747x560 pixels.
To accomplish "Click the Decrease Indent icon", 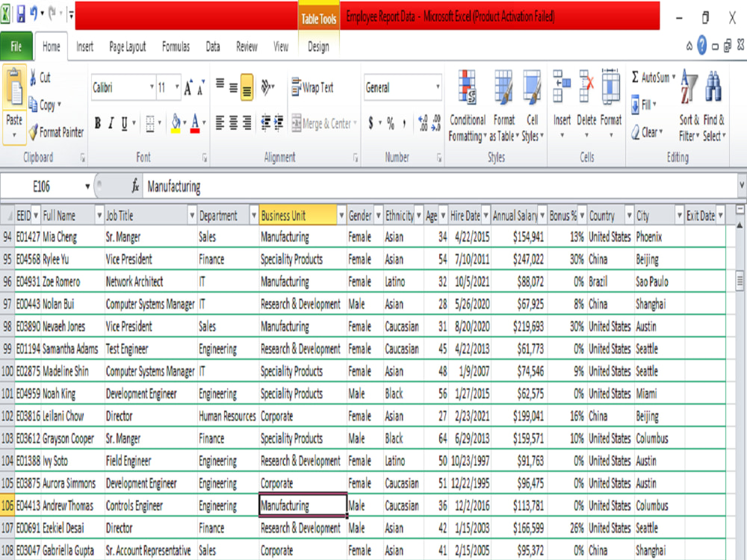I will coord(266,123).
